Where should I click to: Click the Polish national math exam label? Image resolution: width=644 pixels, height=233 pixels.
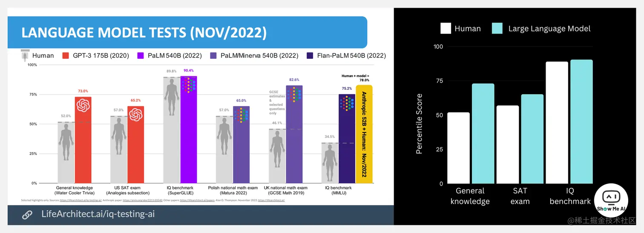tap(233, 190)
